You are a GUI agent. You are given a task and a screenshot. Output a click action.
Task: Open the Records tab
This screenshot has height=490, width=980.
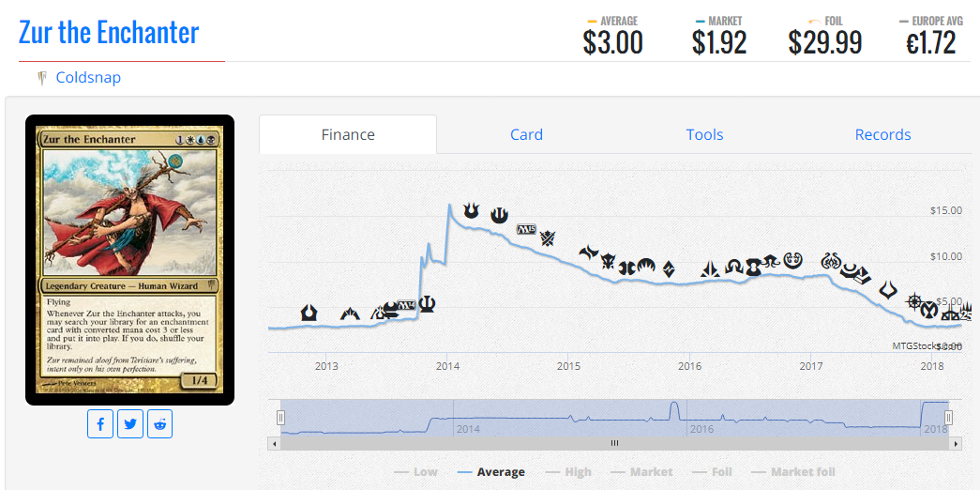click(x=882, y=134)
